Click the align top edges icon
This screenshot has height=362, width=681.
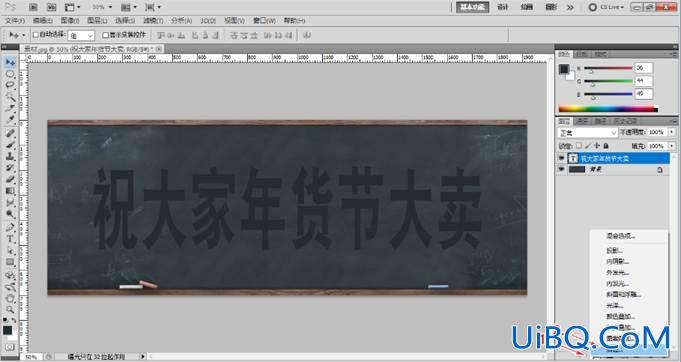[x=161, y=35]
